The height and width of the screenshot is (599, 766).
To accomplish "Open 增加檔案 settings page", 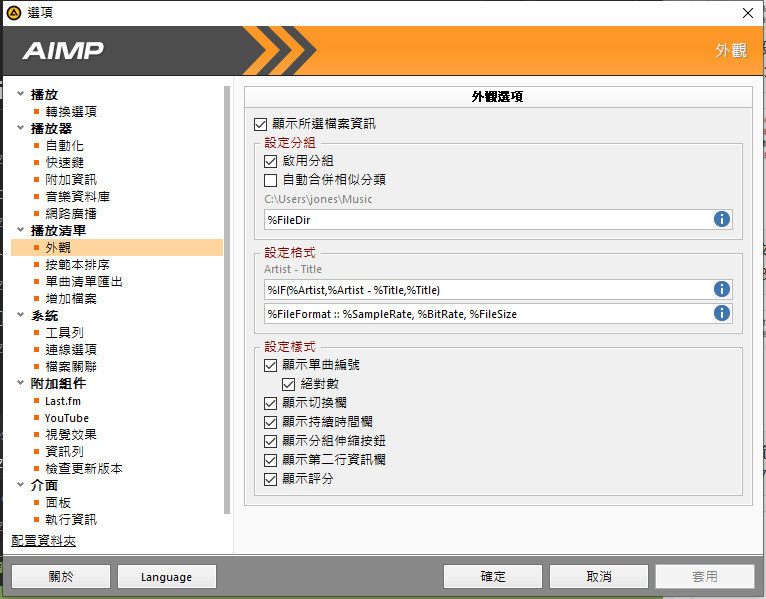I will [71, 299].
